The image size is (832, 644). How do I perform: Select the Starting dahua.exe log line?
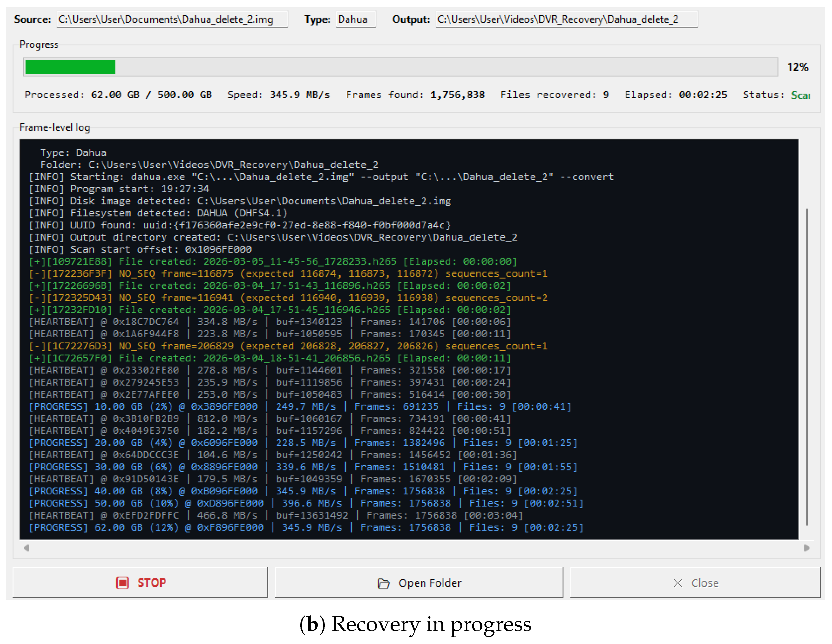click(321, 177)
